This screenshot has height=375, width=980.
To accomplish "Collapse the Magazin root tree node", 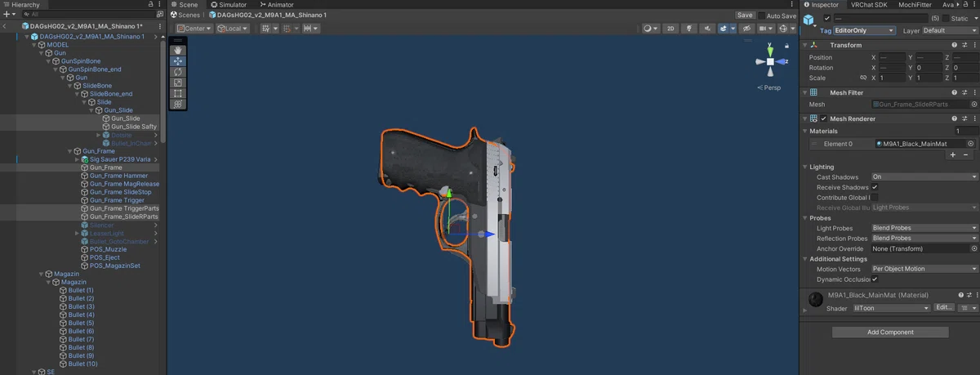I will [42, 274].
